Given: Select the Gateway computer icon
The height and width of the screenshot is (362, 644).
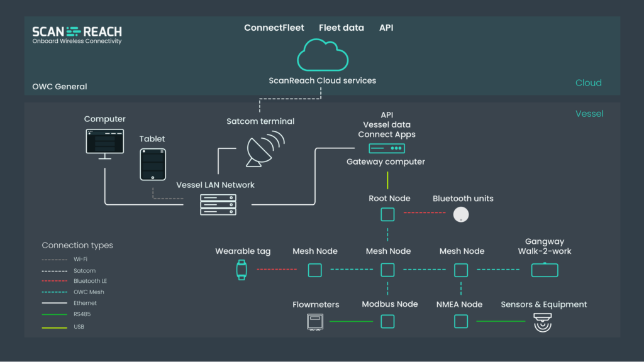Looking at the screenshot, I should point(386,148).
